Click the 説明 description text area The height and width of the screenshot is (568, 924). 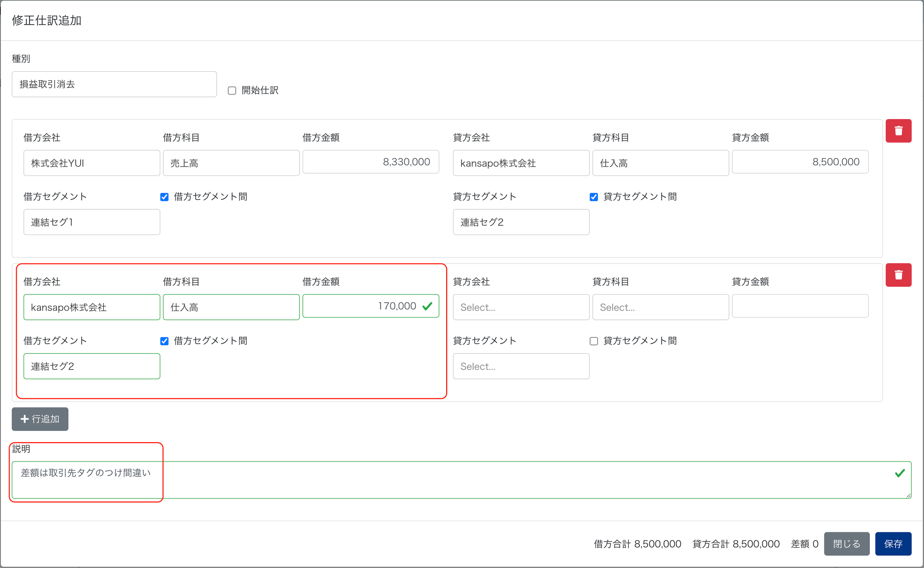click(461, 480)
